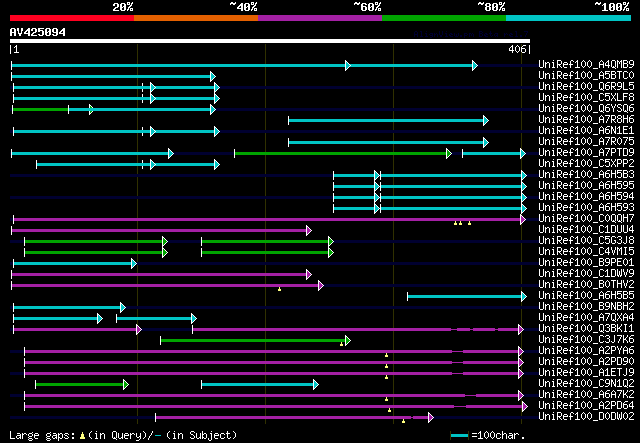Image resolution: width=640 pixels, height=443 pixels.
Task: Select the UniRef100_A6H593 label
Action: click(x=586, y=207)
